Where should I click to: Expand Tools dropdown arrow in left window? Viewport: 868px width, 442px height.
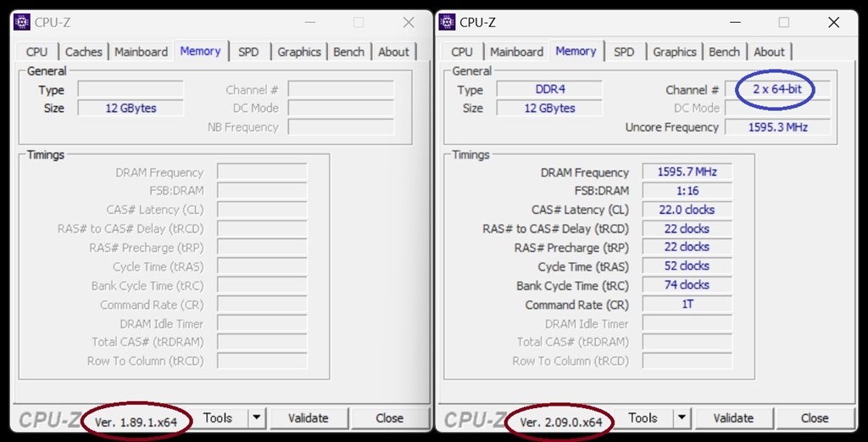pos(257,418)
